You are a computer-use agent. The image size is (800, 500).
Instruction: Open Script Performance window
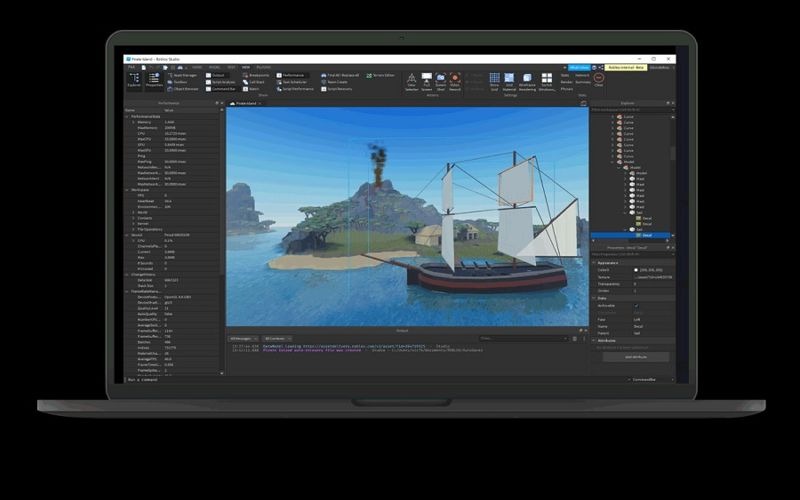pyautogui.click(x=295, y=89)
